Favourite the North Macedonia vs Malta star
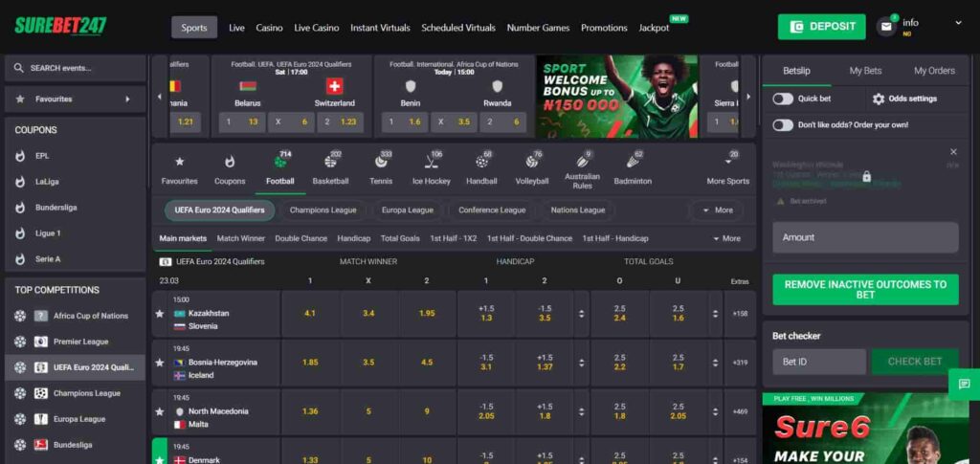This screenshot has height=464, width=980. (x=160, y=411)
